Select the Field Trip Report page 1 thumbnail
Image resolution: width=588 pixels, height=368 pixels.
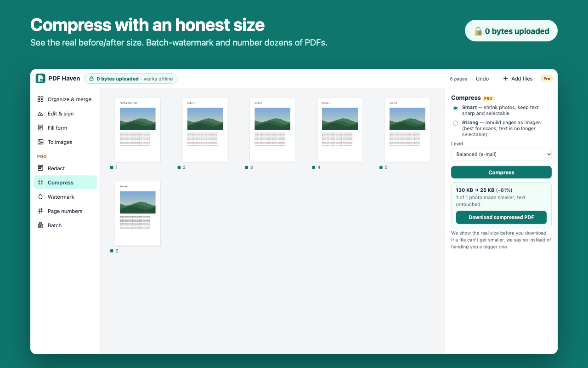tap(138, 130)
